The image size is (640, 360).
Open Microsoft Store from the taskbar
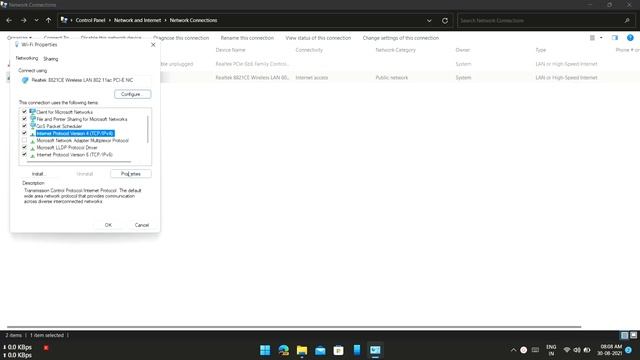click(338, 350)
